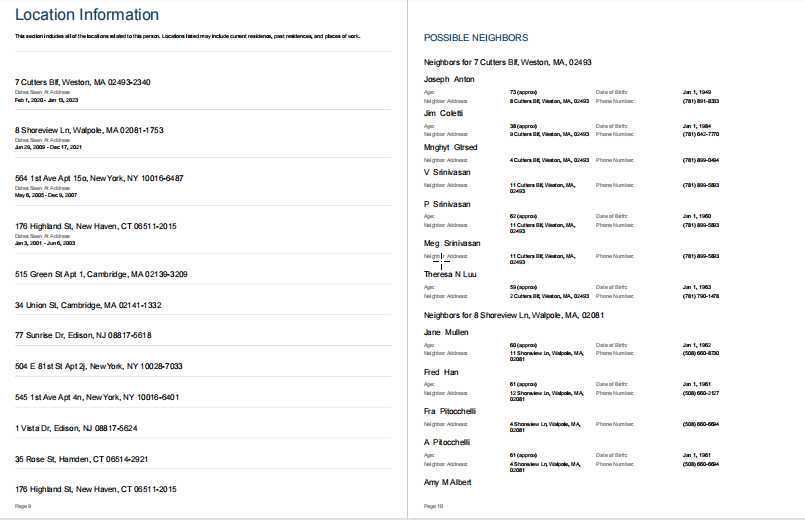Viewport: 805px width, 520px height.
Task: Click the Location Information heading
Action: pyautogui.click(x=87, y=15)
